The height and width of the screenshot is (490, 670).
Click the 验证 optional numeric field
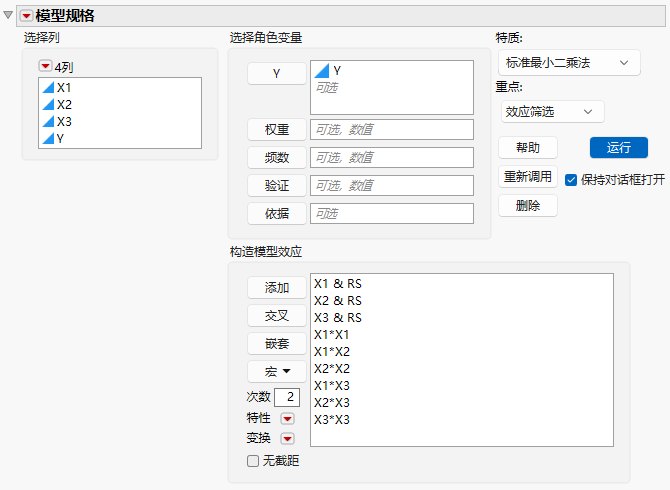point(392,185)
